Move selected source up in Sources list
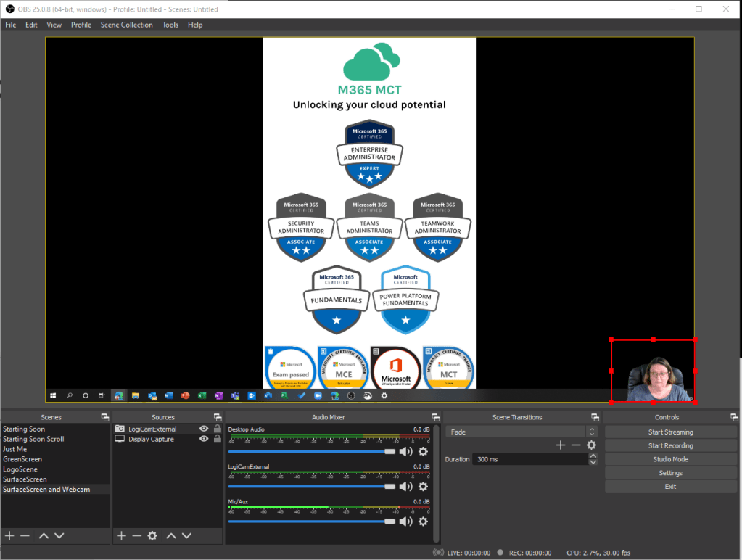Image resolution: width=742 pixels, height=560 pixels. pos(171,536)
